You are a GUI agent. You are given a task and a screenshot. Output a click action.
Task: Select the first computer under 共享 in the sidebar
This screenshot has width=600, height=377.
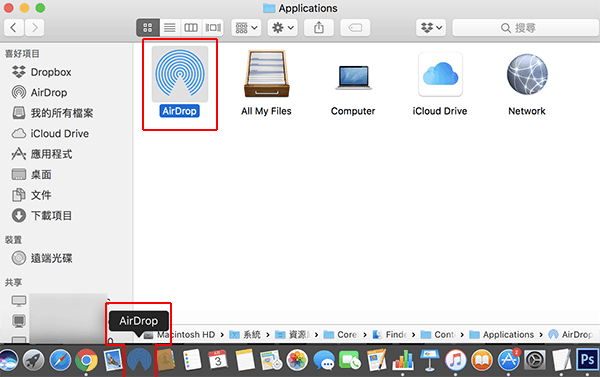pos(19,301)
